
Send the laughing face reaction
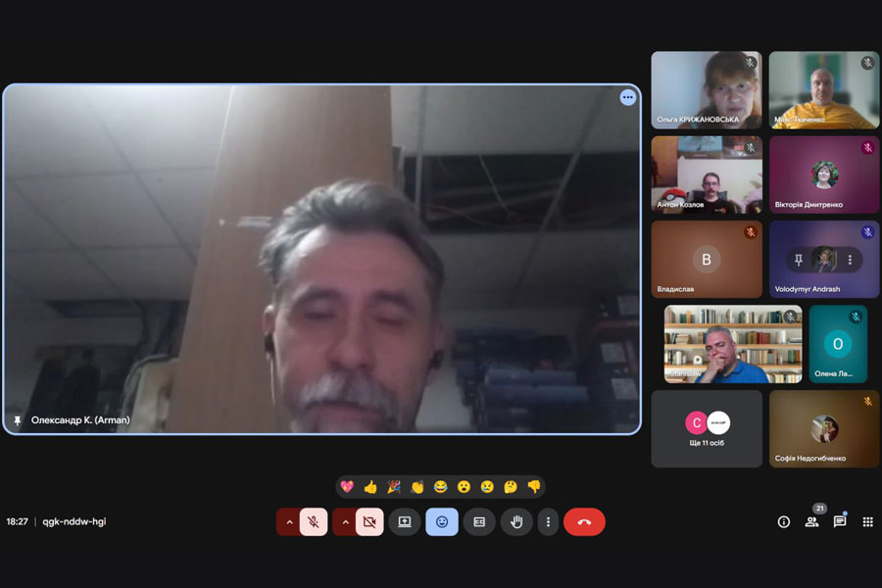click(440, 487)
